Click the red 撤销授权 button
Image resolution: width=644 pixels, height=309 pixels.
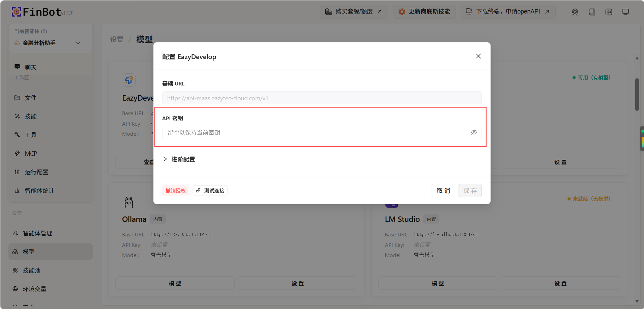[x=175, y=190]
